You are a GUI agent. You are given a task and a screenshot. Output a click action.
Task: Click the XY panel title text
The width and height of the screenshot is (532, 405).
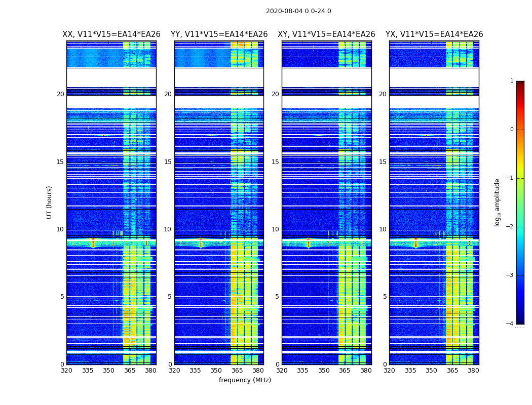pos(326,34)
